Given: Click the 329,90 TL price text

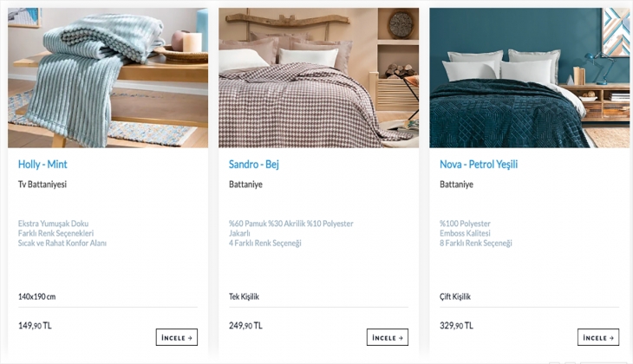Looking at the screenshot, I should click(457, 326).
